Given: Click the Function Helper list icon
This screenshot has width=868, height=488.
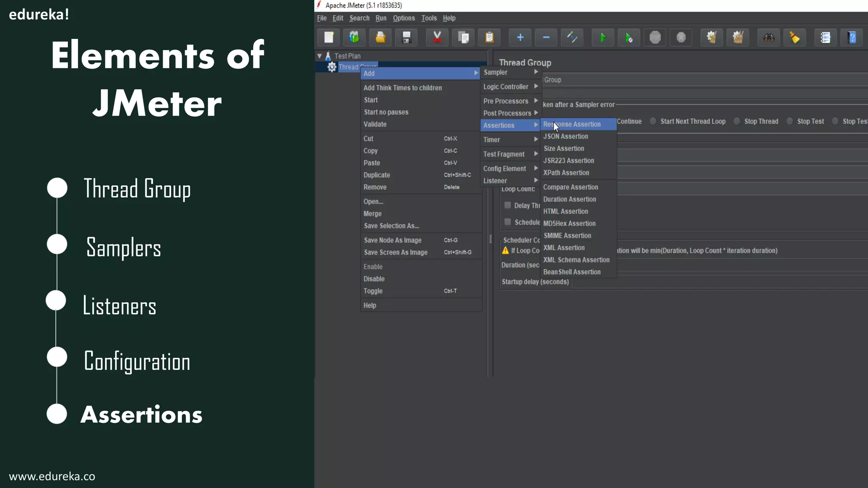Looking at the screenshot, I should pos(826,37).
